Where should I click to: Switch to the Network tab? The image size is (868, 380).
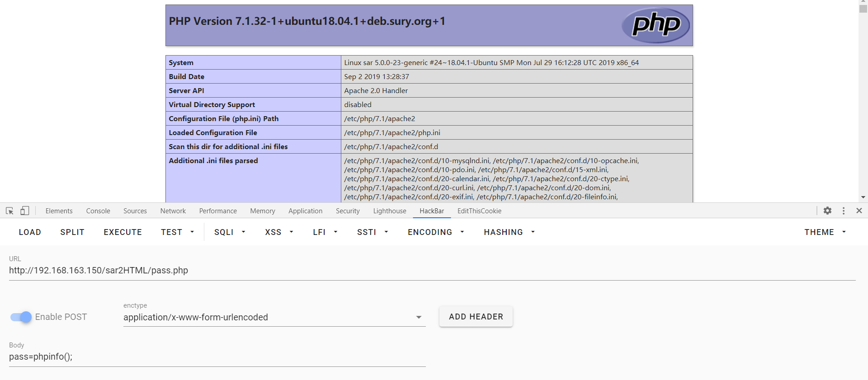point(173,211)
